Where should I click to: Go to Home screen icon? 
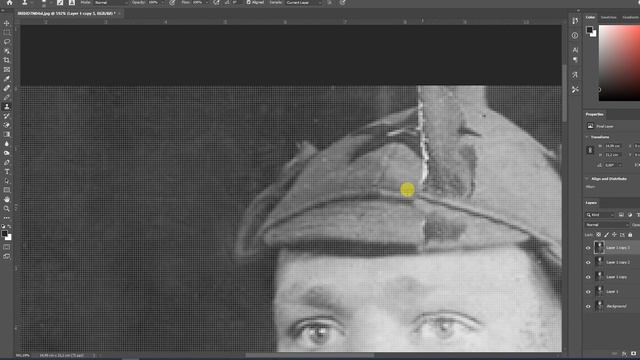pos(9,3)
